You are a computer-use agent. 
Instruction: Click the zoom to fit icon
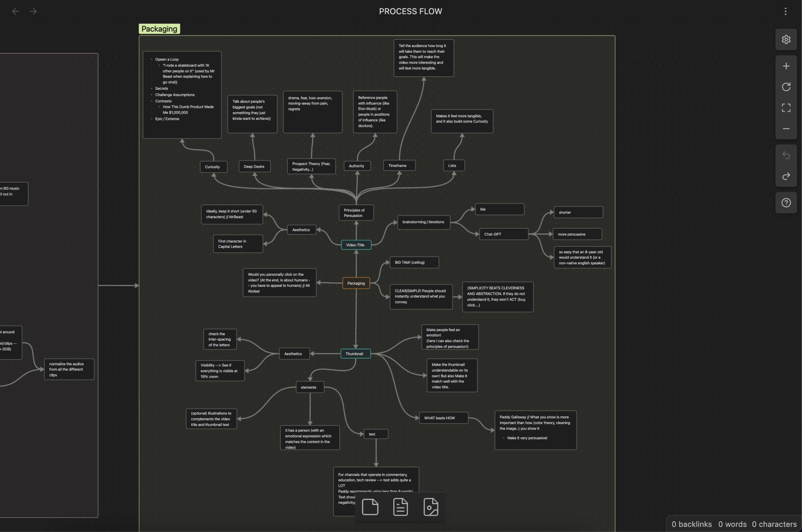point(786,108)
